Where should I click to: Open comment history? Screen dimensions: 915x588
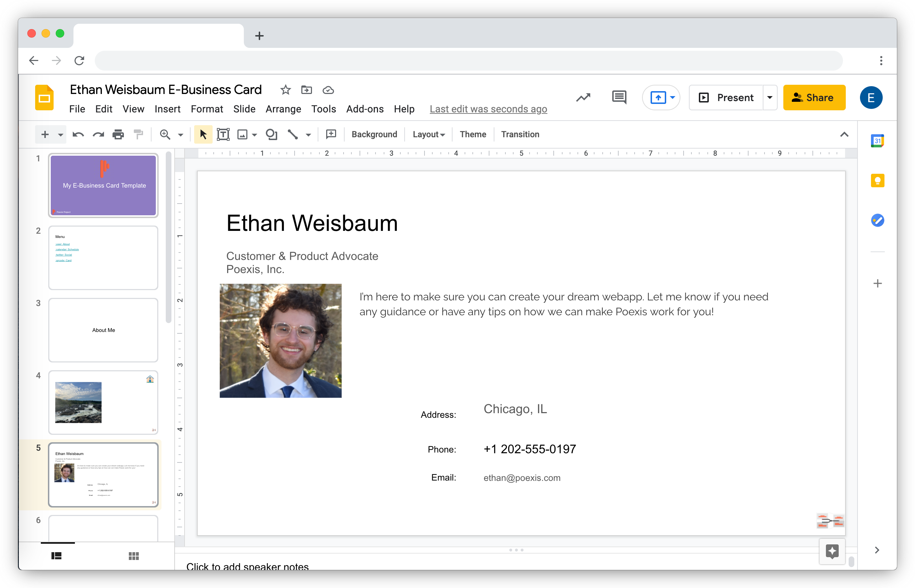point(619,98)
